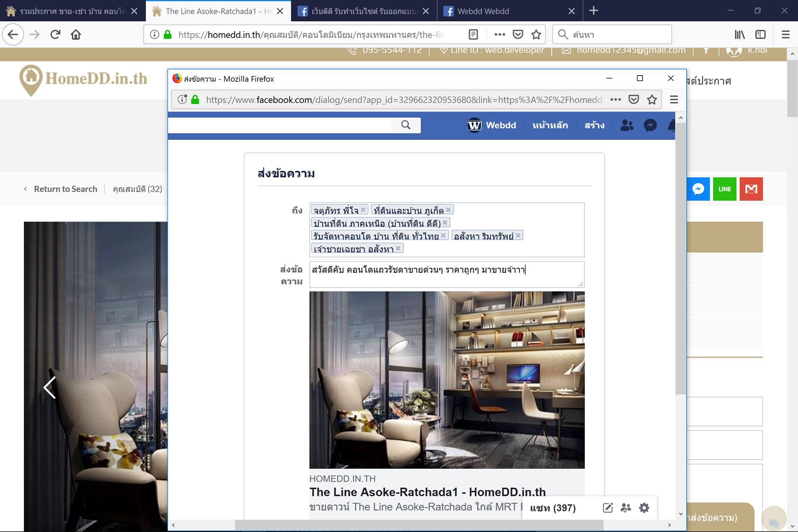Remove recipient อสังหา ริมทรัพย์
The width and height of the screenshot is (798, 532).
518,235
